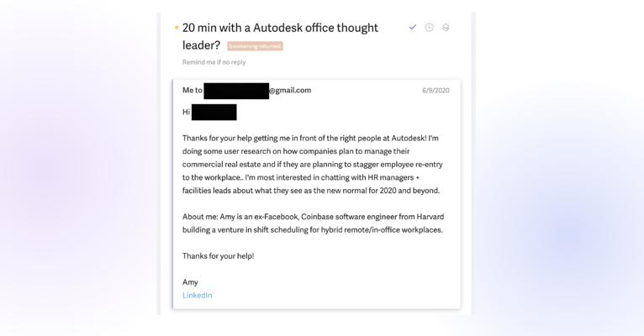Click the message date 6/9/2020
644x336 pixels.
435,90
